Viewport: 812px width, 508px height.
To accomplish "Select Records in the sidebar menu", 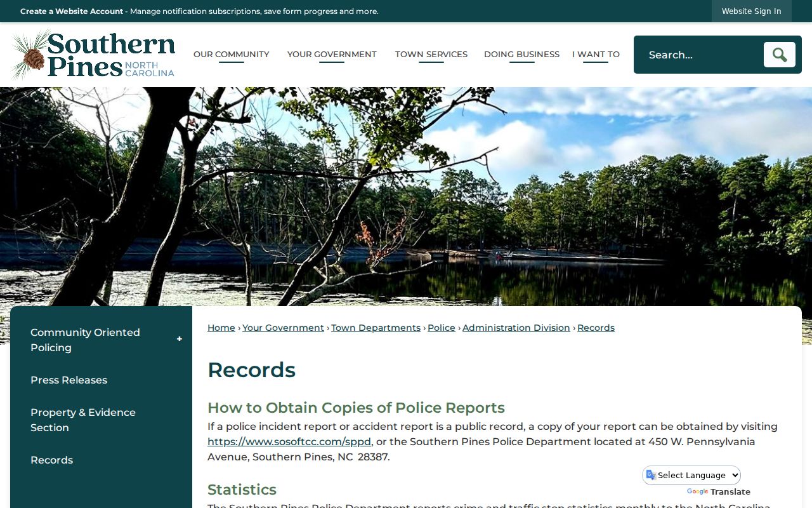I will click(x=52, y=460).
